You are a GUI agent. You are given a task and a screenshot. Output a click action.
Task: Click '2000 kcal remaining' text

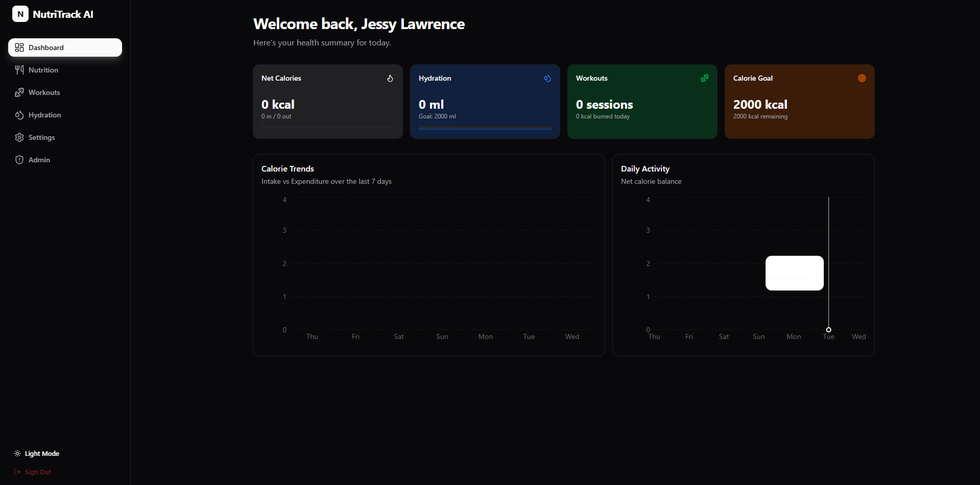coord(760,116)
